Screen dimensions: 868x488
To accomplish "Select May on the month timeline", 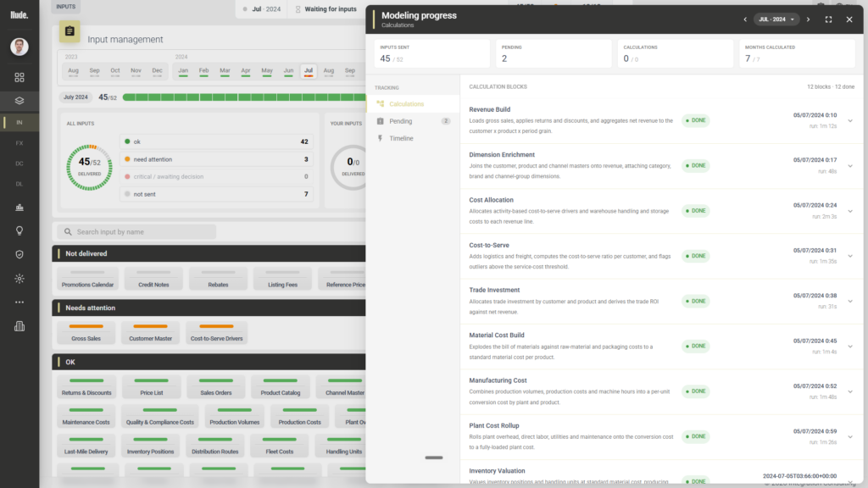I will point(267,71).
